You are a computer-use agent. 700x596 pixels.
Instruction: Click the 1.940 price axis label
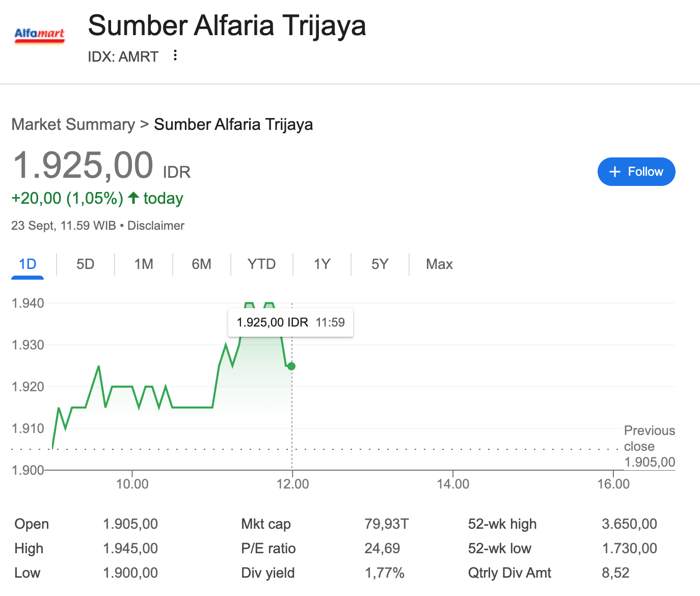pyautogui.click(x=28, y=303)
